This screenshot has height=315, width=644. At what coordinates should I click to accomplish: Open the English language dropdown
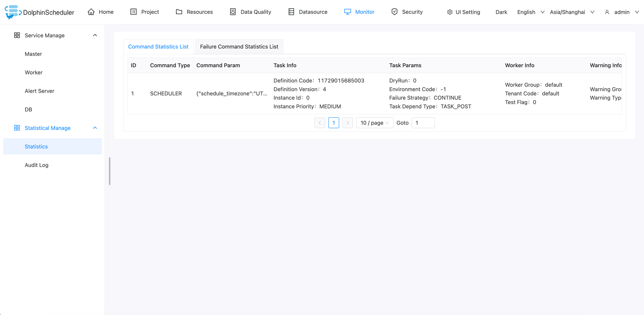coord(531,12)
